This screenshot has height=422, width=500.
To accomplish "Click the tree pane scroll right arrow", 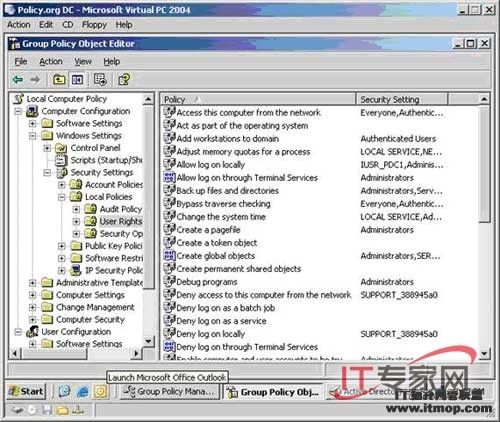I will pos(136,353).
